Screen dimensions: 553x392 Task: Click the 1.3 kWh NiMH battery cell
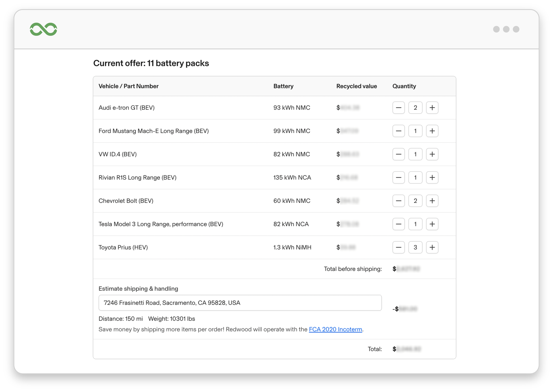pos(292,247)
